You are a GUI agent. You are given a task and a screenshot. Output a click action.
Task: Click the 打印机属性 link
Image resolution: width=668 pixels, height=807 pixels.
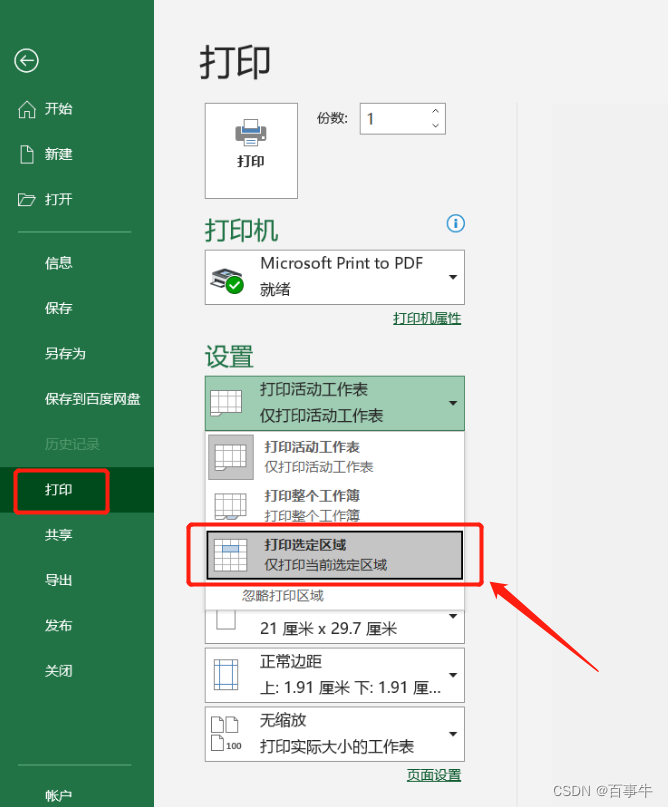pyautogui.click(x=427, y=319)
